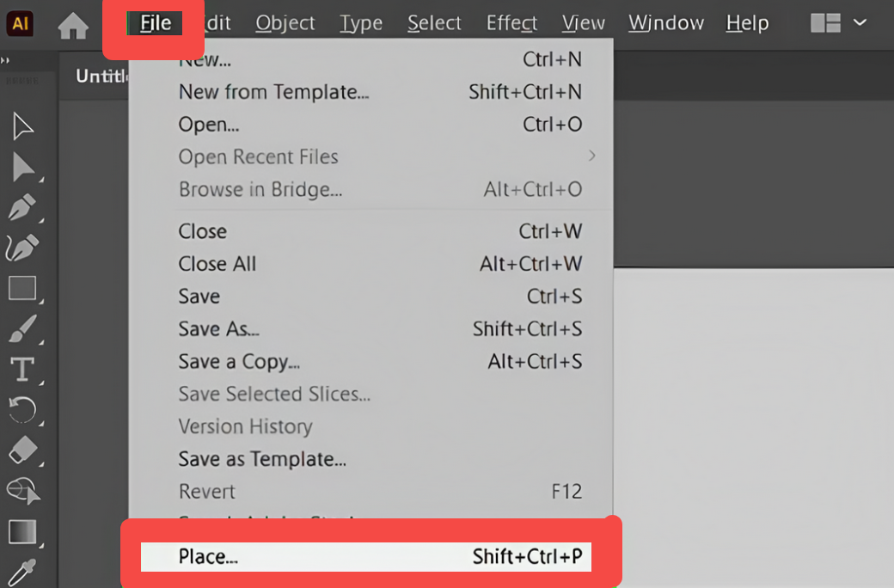
Task: Select the Eraser tool
Action: point(21,450)
